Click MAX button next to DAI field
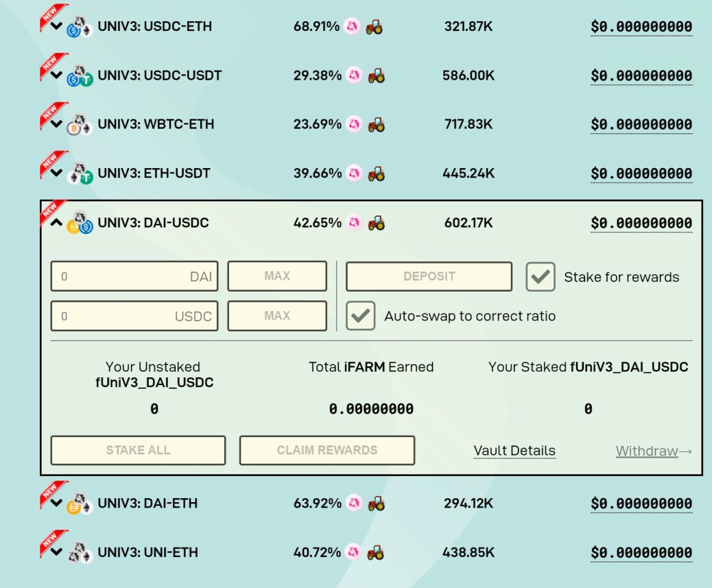The image size is (712, 588). click(x=277, y=276)
